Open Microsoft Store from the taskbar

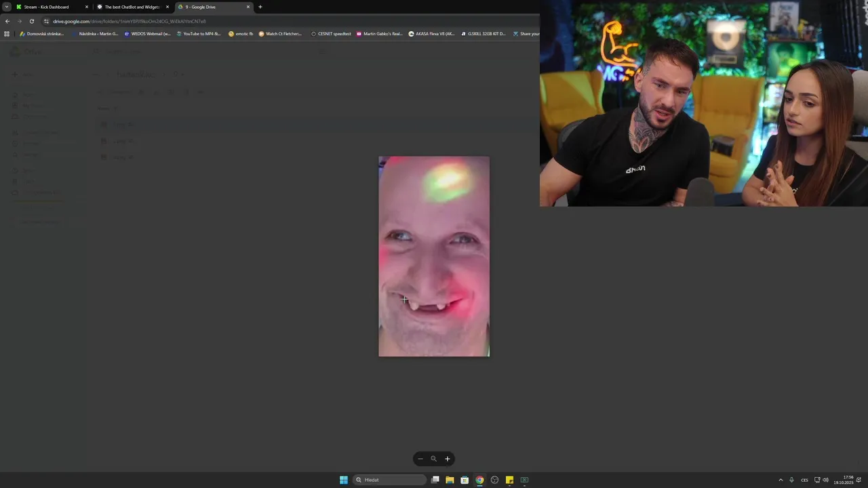tap(465, 480)
